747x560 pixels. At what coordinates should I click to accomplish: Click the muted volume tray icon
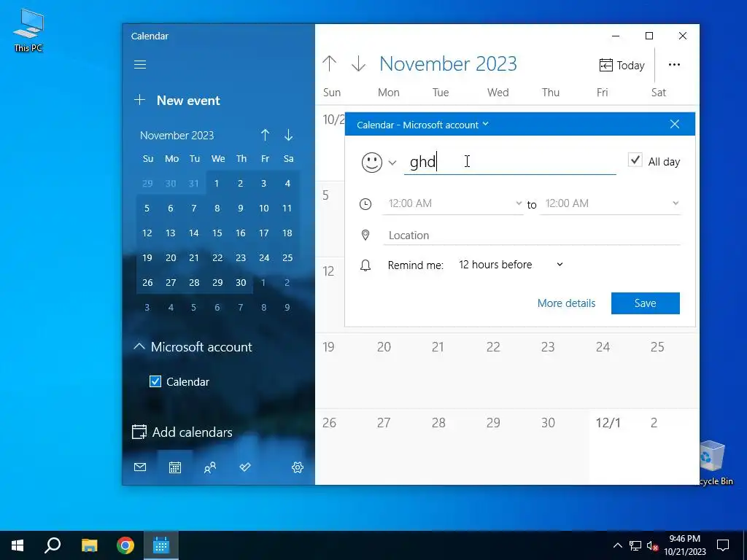point(653,545)
